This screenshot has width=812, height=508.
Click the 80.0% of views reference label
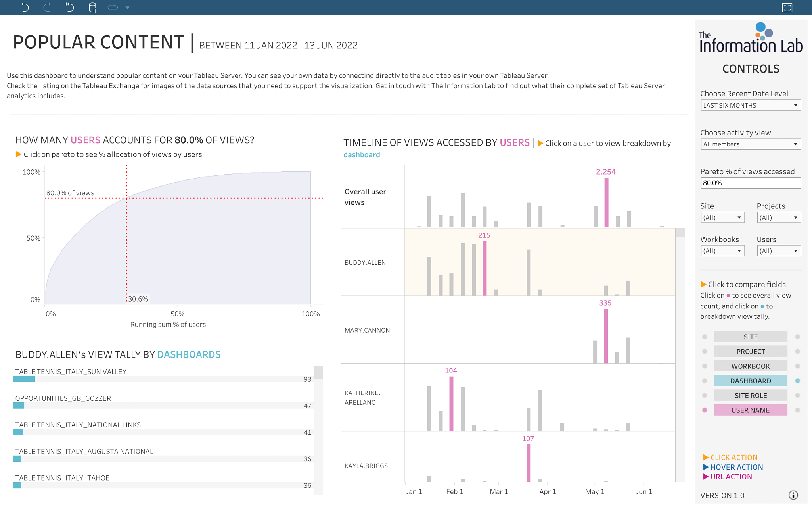coord(70,193)
